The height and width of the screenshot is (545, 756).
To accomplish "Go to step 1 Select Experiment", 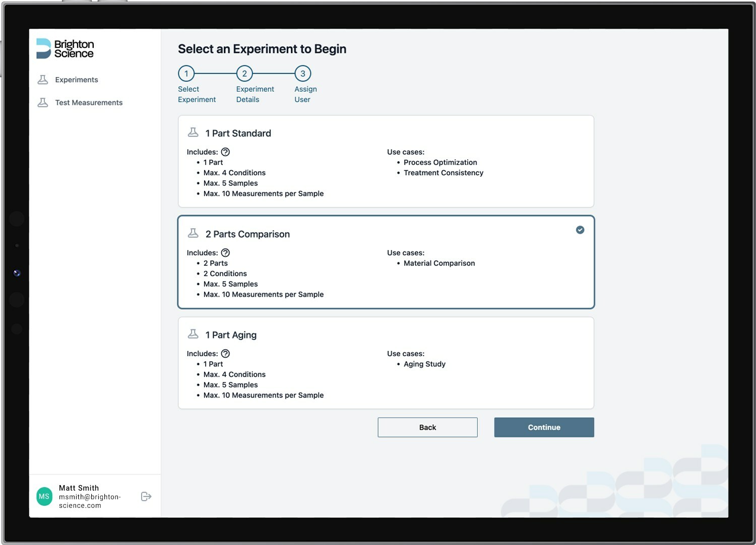I will [186, 74].
